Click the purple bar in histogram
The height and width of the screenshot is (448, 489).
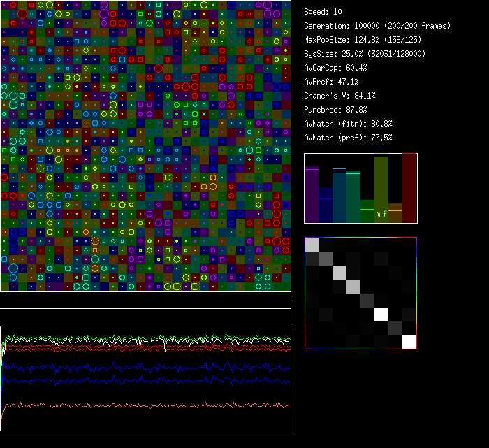coord(312,196)
